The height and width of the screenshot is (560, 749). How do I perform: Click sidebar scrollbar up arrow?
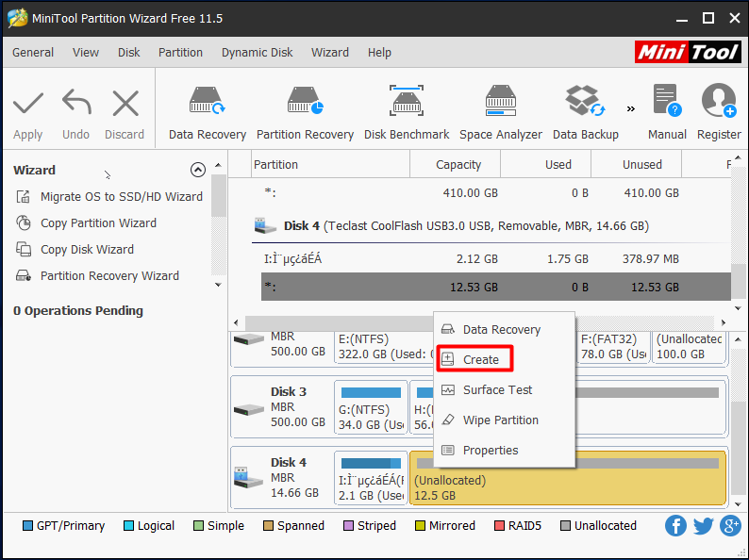click(x=218, y=165)
